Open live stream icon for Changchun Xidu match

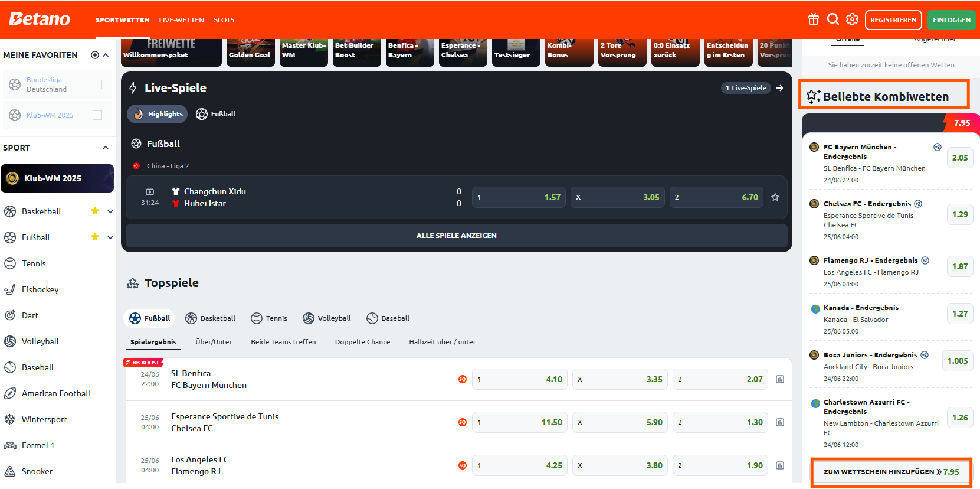150,192
